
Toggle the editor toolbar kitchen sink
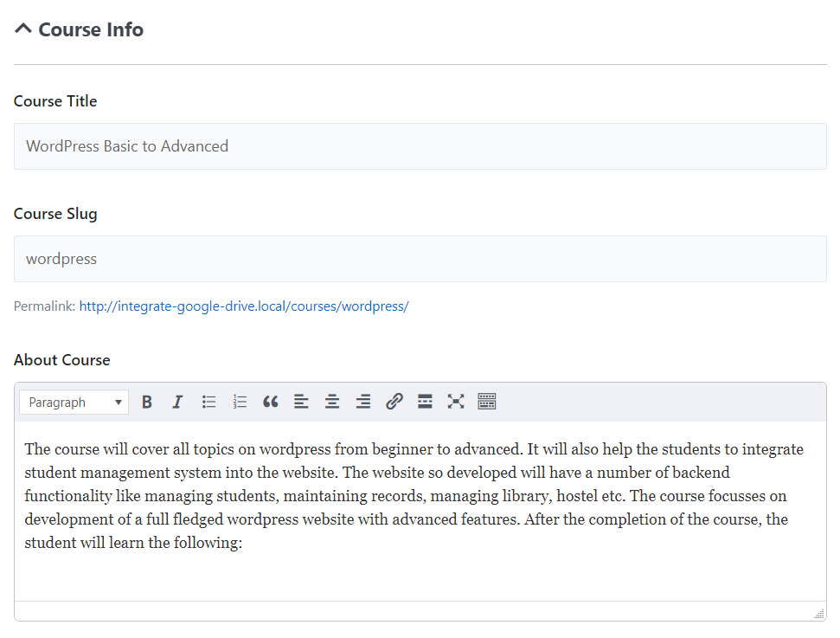[487, 402]
